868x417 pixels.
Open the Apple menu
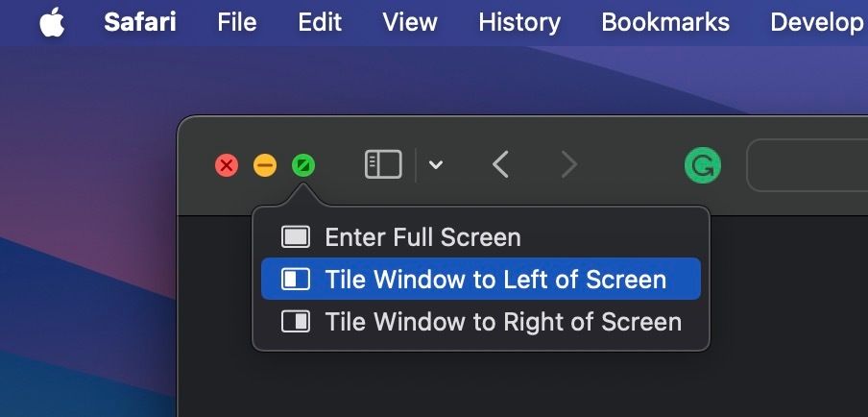pyautogui.click(x=52, y=22)
